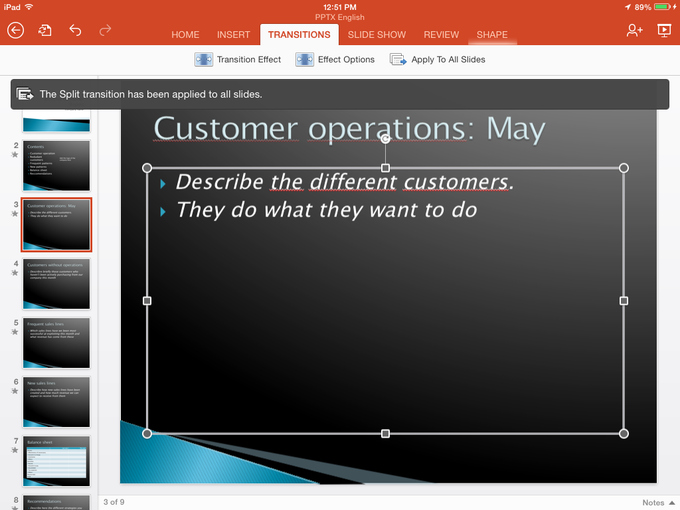Tap the top middle resize handle
This screenshot has height=510, width=680.
click(x=385, y=168)
